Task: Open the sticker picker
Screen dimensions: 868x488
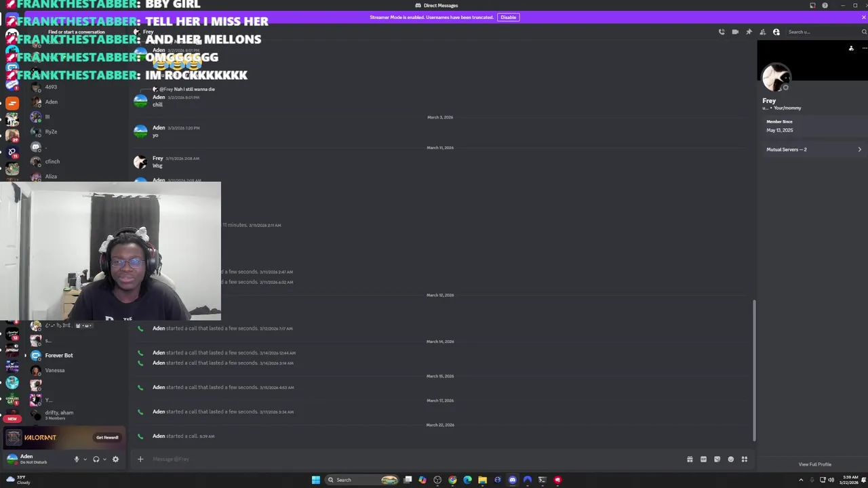Action: [x=717, y=459]
